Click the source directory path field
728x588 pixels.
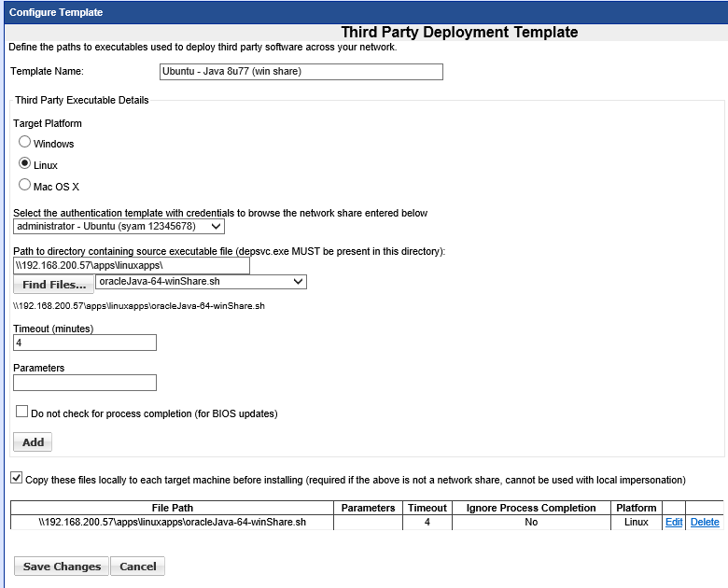pos(132,266)
